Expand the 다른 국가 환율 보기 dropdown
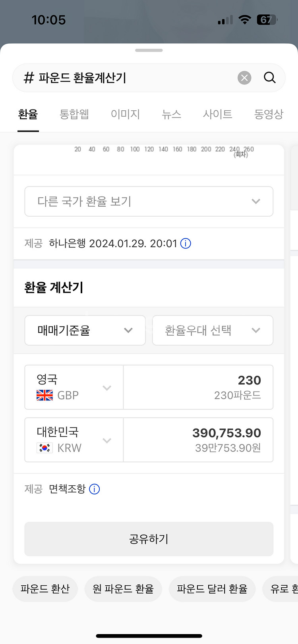 coord(149,202)
